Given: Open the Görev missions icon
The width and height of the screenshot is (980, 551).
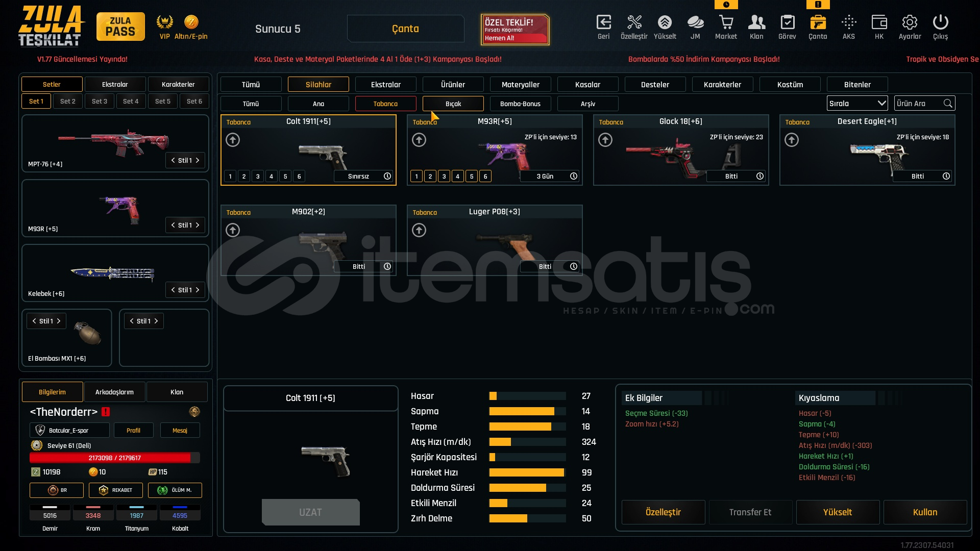Looking at the screenshot, I should point(787,22).
